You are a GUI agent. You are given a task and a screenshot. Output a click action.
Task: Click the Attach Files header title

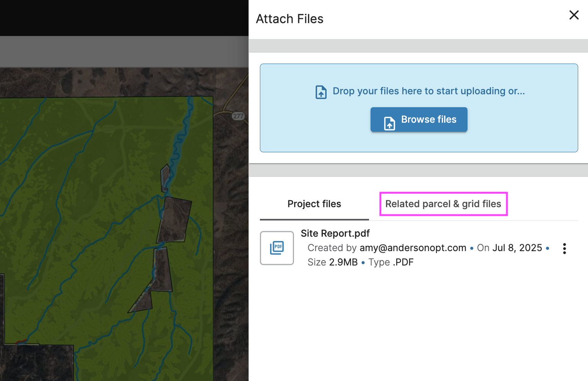(289, 18)
